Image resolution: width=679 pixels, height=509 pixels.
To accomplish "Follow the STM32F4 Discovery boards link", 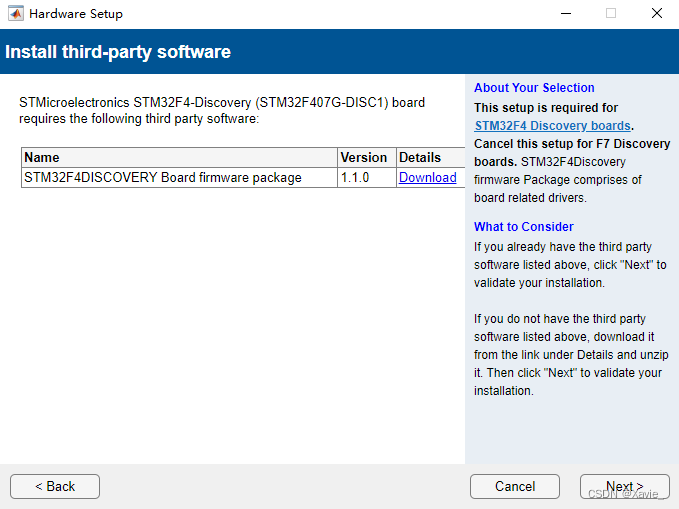I will tap(553, 126).
